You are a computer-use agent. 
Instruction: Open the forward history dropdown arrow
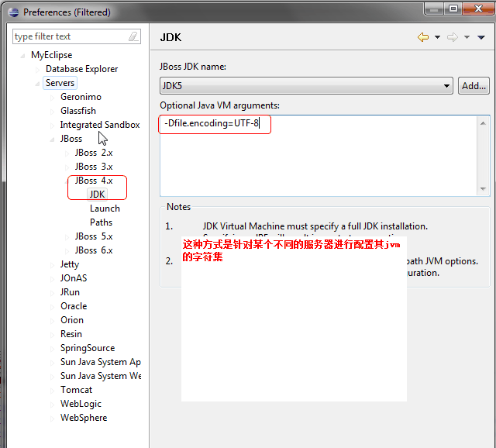tap(467, 37)
